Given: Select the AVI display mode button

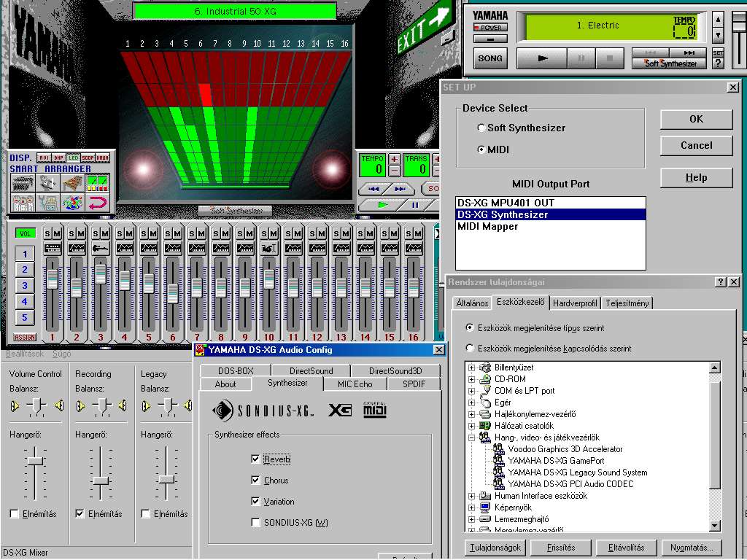Looking at the screenshot, I should click(44, 157).
